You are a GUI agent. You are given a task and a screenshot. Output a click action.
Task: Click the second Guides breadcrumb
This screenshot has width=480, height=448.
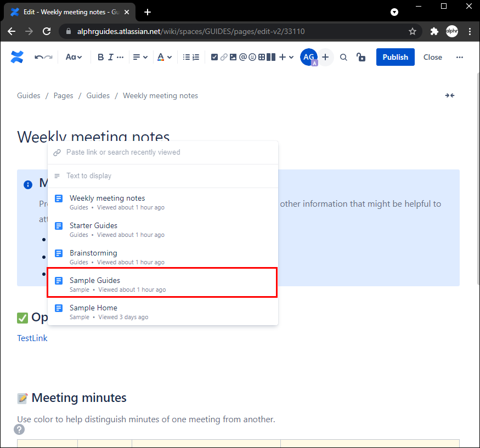pyautogui.click(x=98, y=95)
